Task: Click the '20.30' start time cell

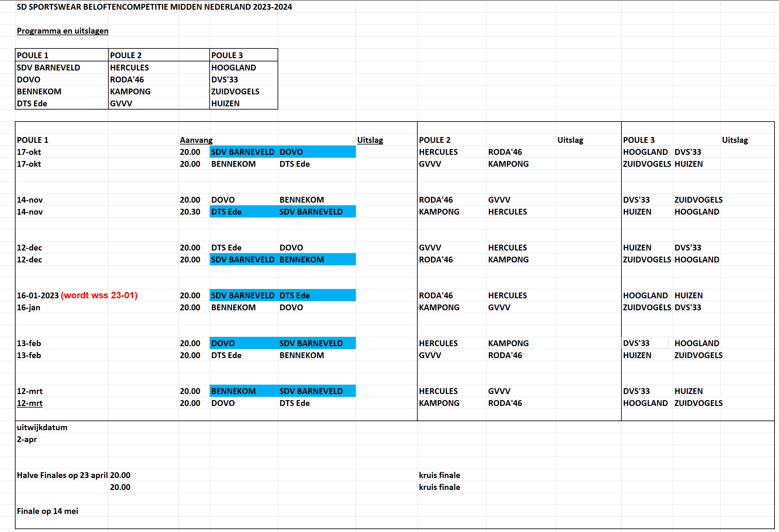Action: pyautogui.click(x=190, y=212)
